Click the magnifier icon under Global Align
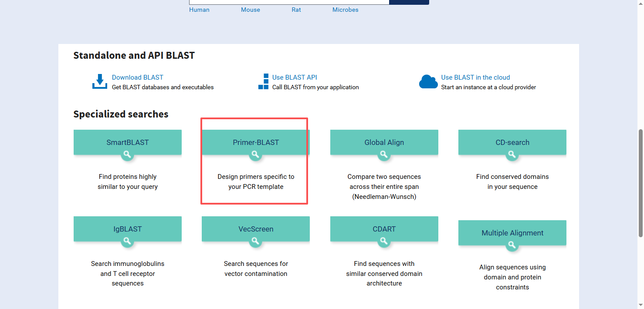 coord(384,154)
